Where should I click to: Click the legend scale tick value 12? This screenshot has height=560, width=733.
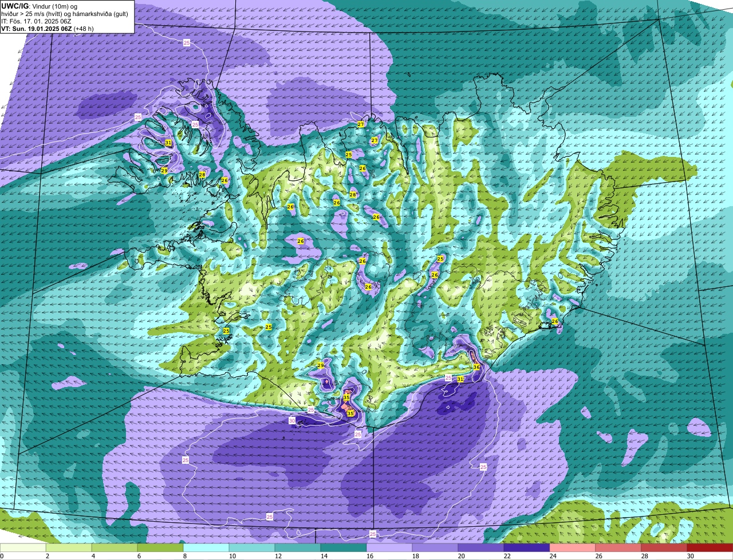click(278, 556)
